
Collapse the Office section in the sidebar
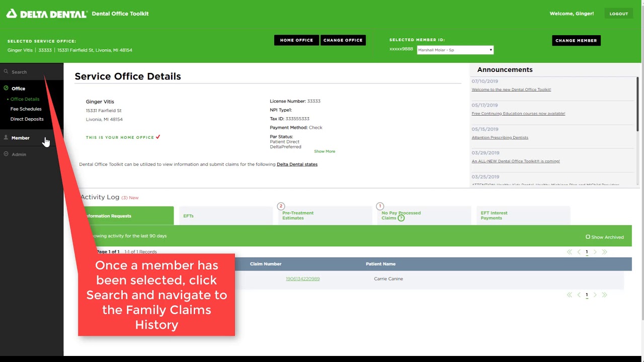coord(18,88)
